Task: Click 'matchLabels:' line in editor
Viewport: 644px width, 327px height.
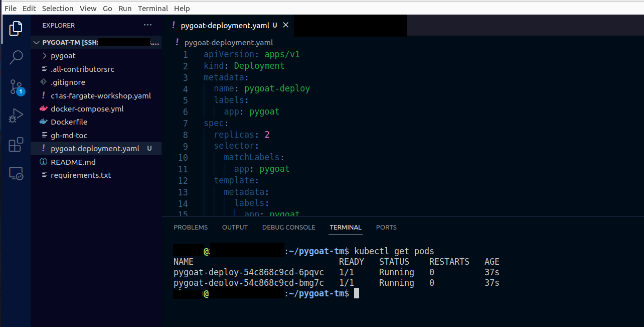Action: pos(254,157)
